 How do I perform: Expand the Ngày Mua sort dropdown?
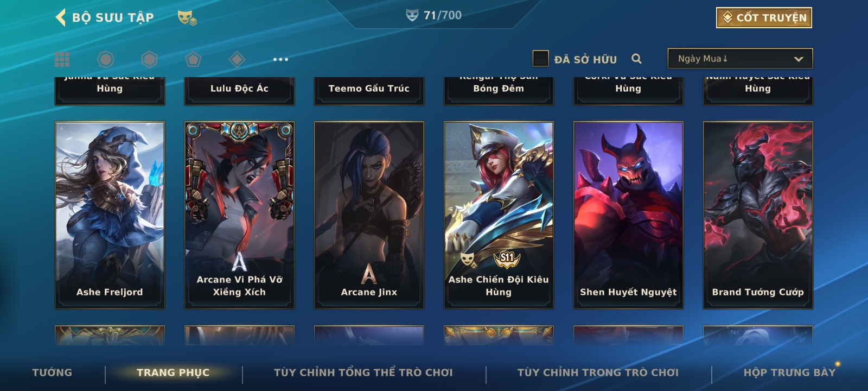pos(740,59)
